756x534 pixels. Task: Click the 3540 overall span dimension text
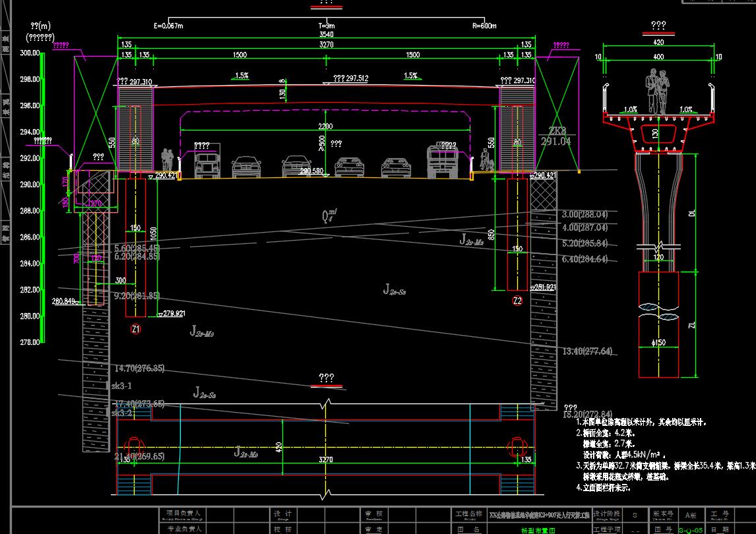(327, 34)
